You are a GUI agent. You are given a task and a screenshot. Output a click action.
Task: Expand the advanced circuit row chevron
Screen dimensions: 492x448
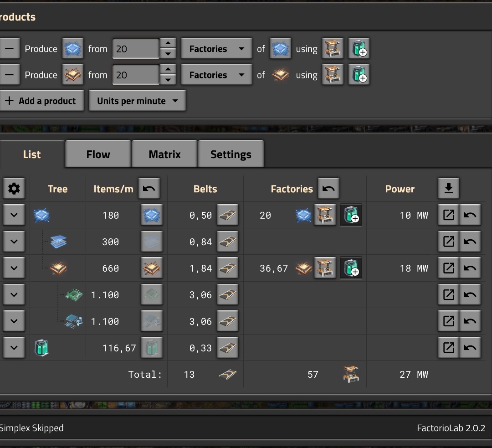pos(14,268)
